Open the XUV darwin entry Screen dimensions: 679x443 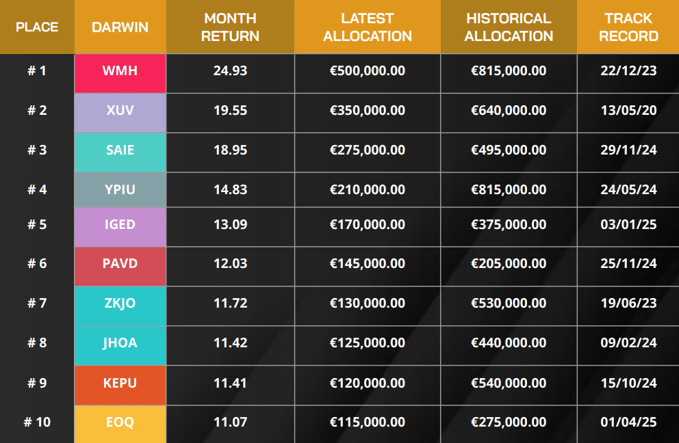pyautogui.click(x=120, y=110)
